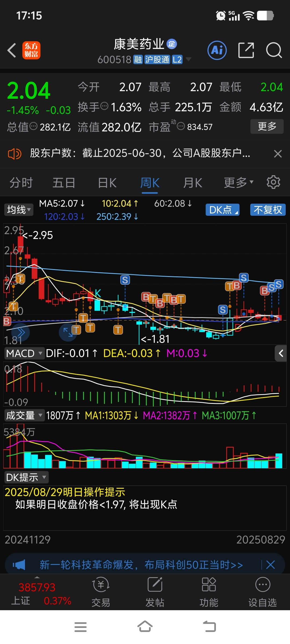
Task: Tap the MA5:2.07 value
Action: click(62, 204)
